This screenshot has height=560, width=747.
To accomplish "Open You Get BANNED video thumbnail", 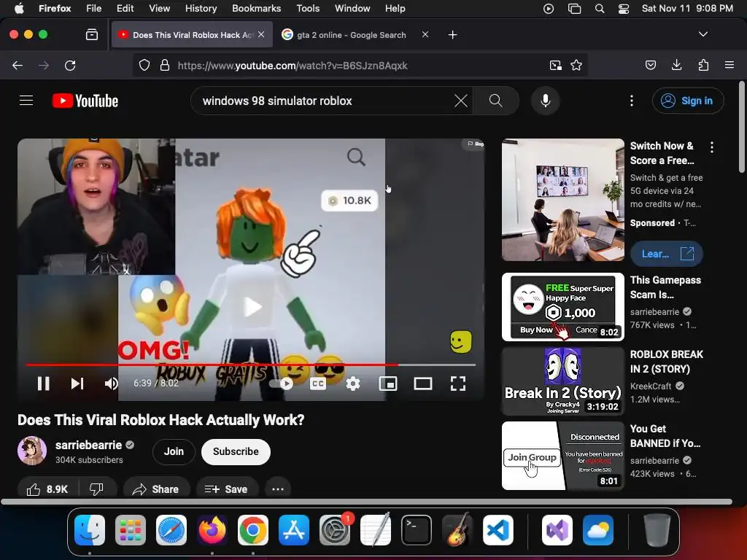I will (562, 456).
